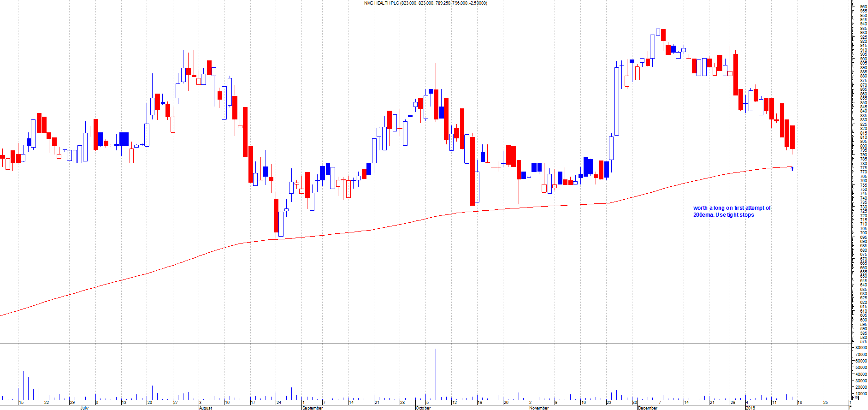Click the October label on the date axis
Viewport: 868px width, 410px height.
point(423,408)
